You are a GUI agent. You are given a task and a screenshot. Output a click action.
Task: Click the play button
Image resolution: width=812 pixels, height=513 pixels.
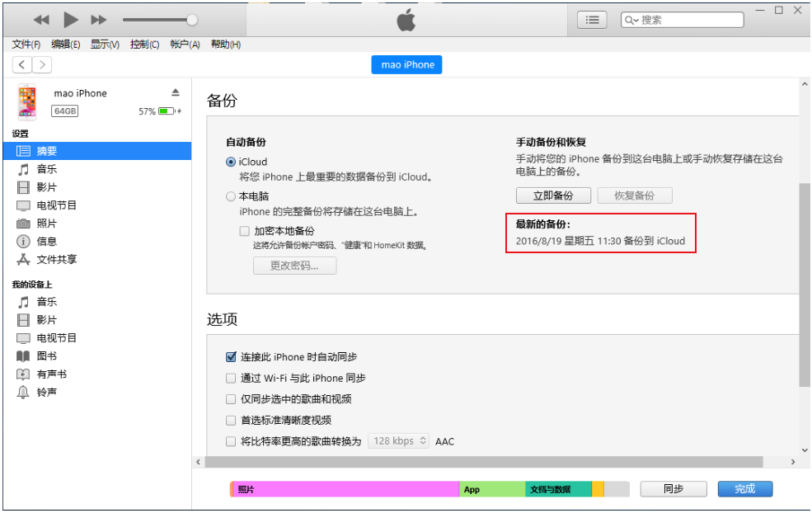pyautogui.click(x=70, y=21)
